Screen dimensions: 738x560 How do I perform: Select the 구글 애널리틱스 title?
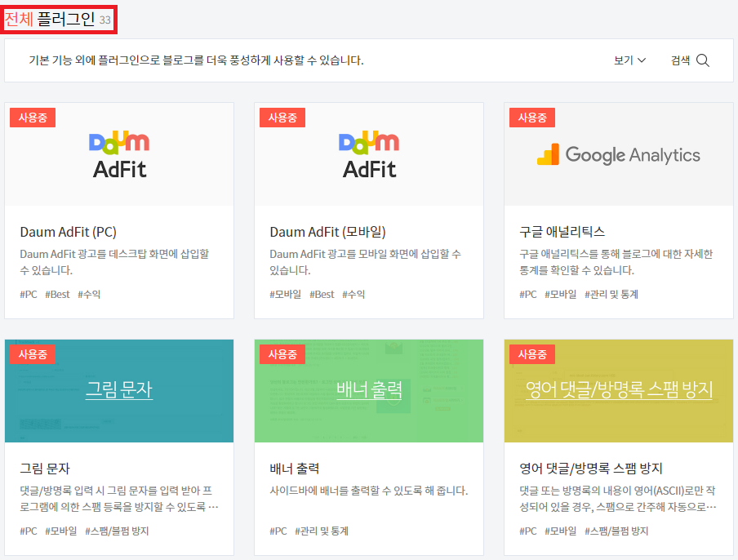pos(562,232)
